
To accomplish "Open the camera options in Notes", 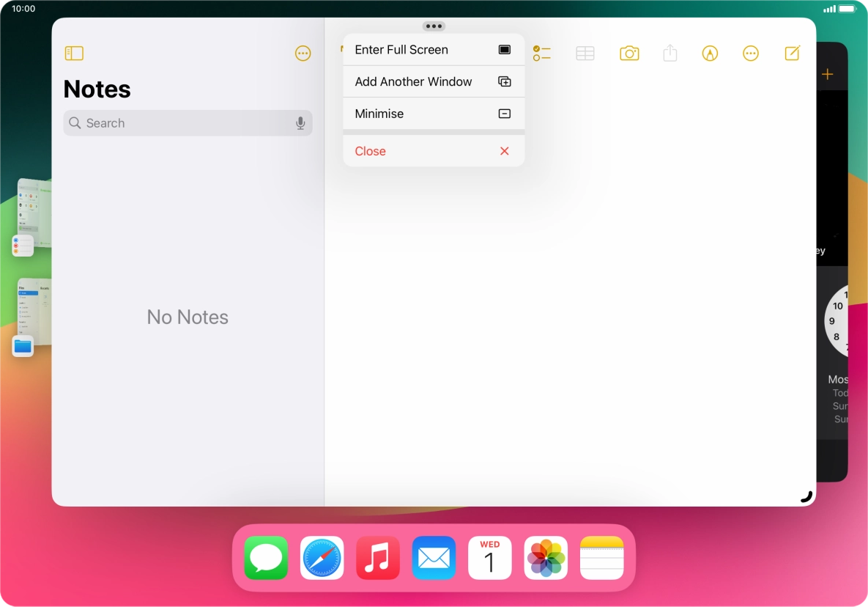I will [x=629, y=53].
